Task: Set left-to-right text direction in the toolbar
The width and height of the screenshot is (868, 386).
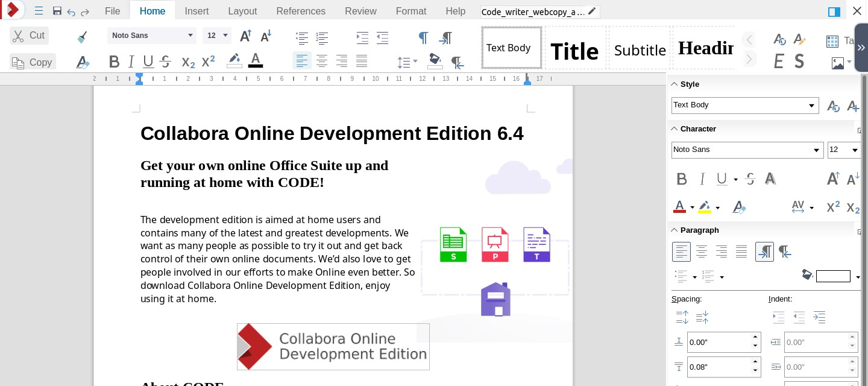Action: pos(445,37)
